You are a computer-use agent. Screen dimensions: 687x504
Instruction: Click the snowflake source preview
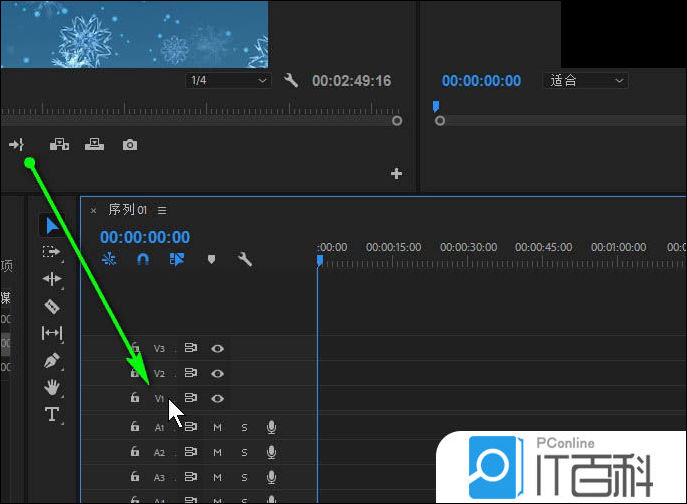134,34
